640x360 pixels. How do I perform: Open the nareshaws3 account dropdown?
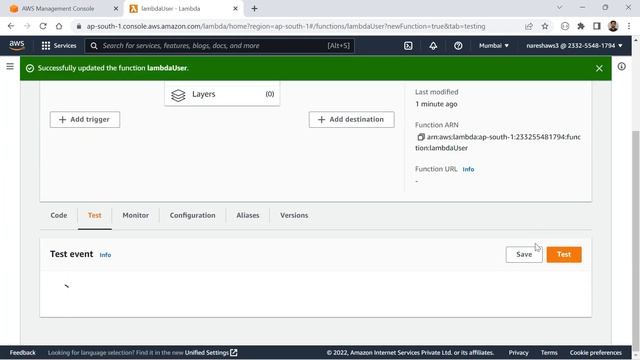574,46
